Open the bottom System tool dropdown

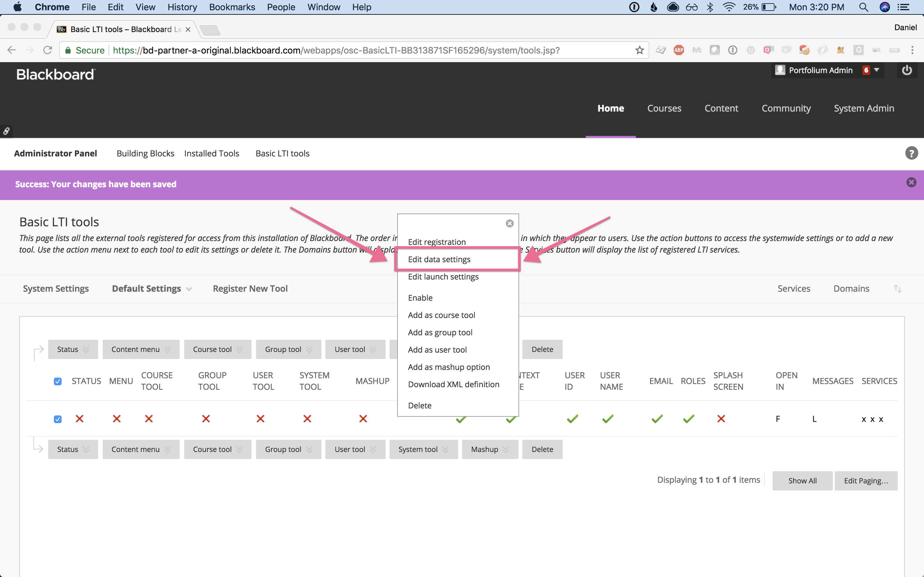coord(423,449)
